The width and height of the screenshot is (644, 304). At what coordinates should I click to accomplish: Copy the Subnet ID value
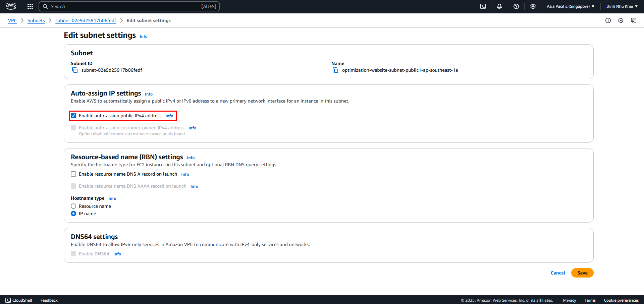pyautogui.click(x=75, y=70)
